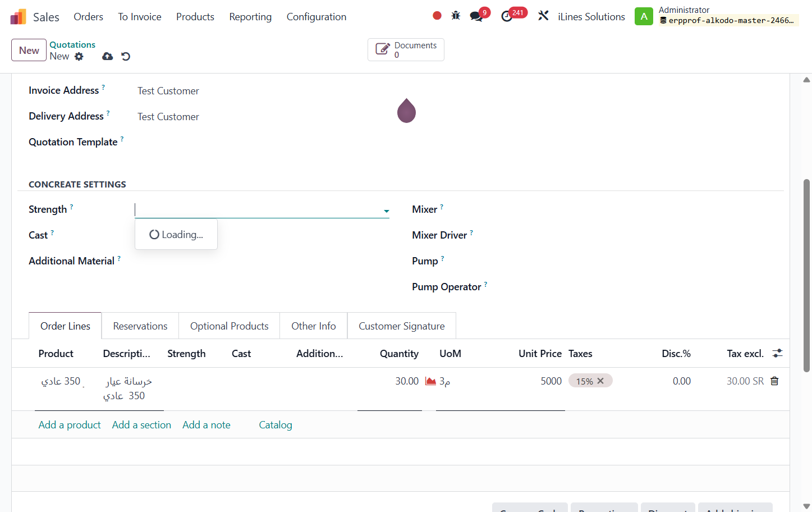The height and width of the screenshot is (512, 812).
Task: Click the forecast chart icon beside quantity
Action: pos(430,381)
